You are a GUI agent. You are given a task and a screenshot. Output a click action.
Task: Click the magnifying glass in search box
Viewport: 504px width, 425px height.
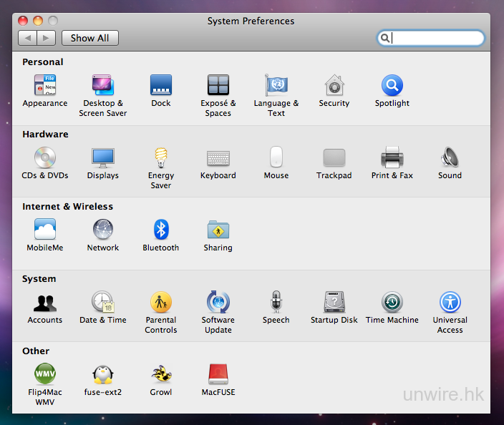pyautogui.click(x=385, y=39)
